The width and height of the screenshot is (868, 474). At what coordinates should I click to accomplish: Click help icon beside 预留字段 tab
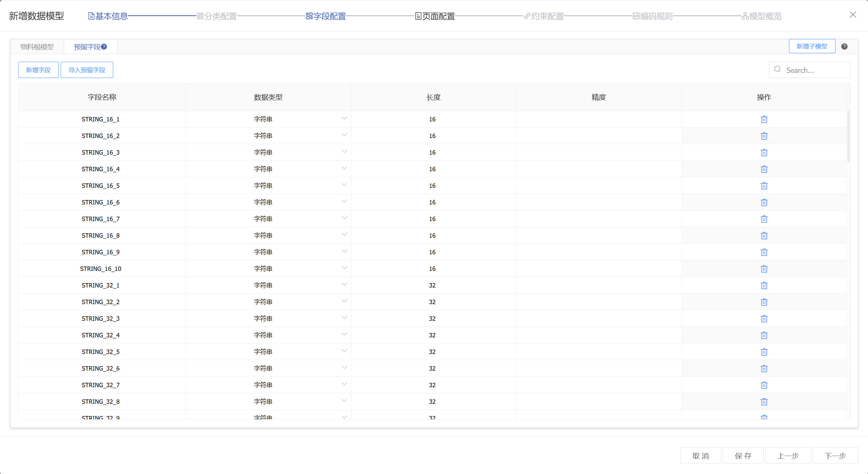(104, 47)
